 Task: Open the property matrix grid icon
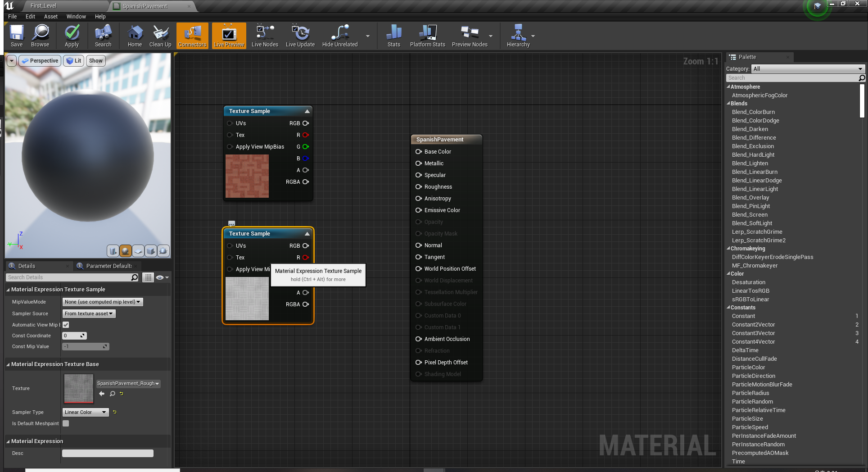(148, 277)
